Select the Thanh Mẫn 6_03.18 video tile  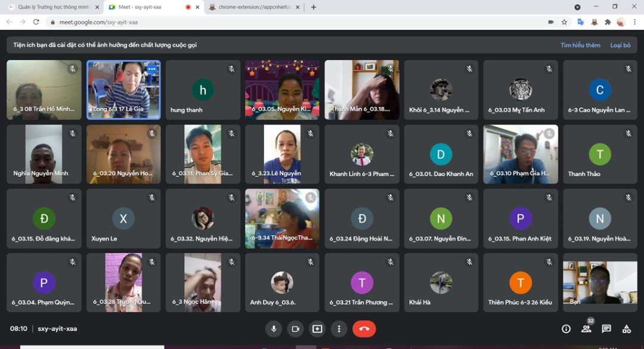362,90
